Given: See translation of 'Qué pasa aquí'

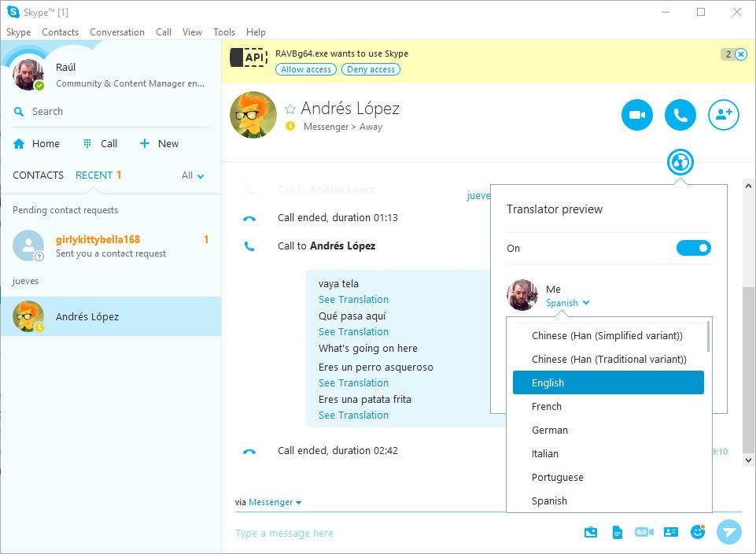Looking at the screenshot, I should [x=353, y=332].
